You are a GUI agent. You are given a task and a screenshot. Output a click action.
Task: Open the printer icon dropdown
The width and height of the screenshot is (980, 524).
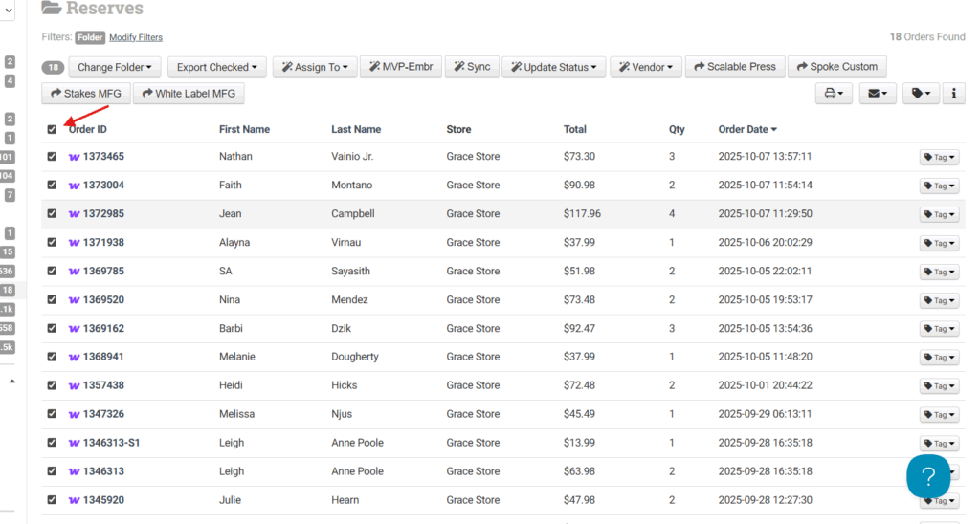833,94
